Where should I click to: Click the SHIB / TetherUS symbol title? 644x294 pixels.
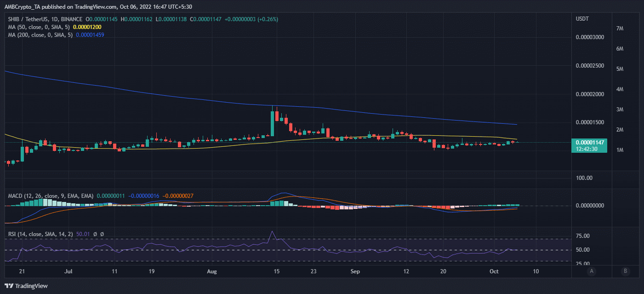[x=28, y=19]
